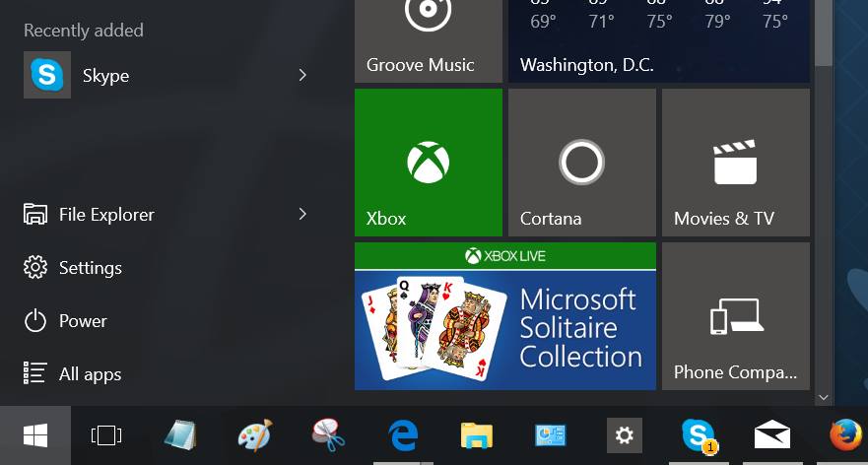Open the Washington, D.C. weather tile
The image size is (868, 465).
(659, 41)
